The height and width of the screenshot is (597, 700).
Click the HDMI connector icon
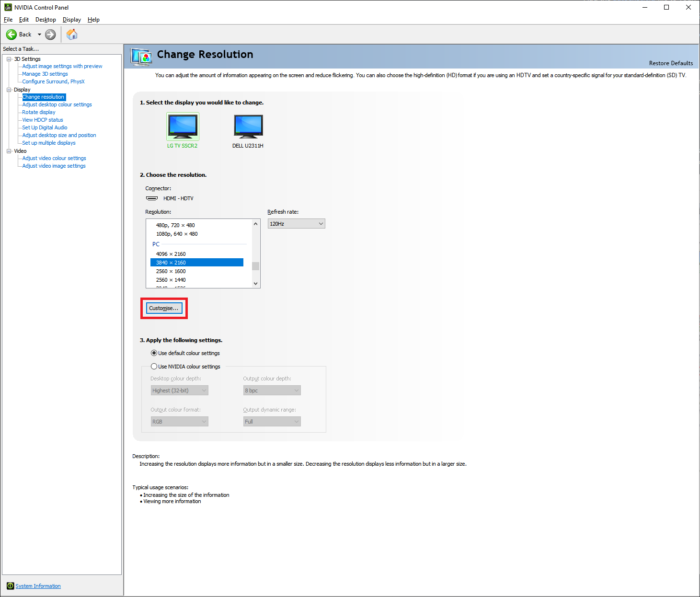tap(152, 198)
